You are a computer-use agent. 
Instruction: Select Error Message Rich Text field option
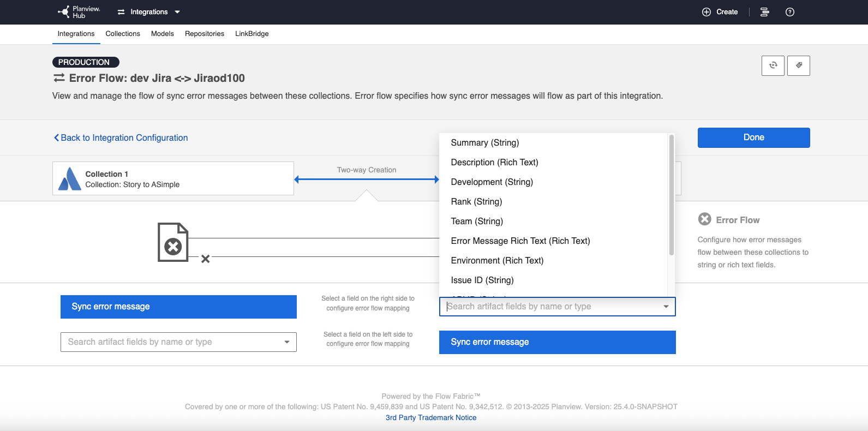pyautogui.click(x=520, y=241)
